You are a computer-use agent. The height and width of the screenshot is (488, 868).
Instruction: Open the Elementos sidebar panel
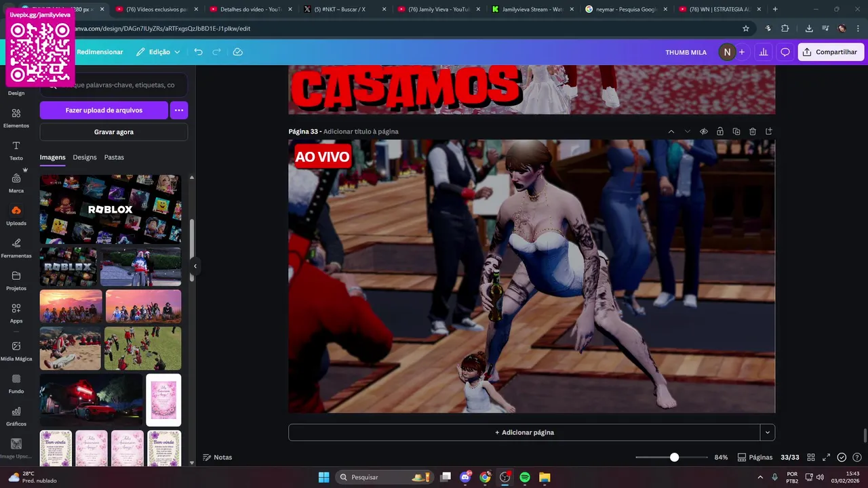click(x=16, y=118)
